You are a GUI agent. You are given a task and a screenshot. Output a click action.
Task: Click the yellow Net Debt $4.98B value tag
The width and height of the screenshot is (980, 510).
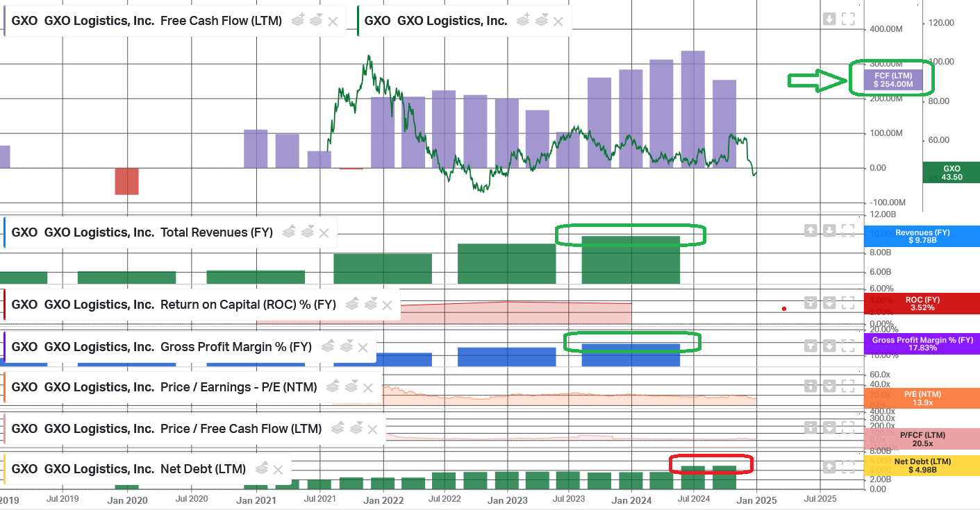tap(922, 466)
